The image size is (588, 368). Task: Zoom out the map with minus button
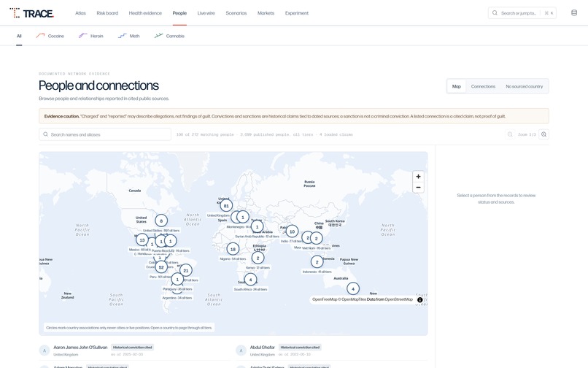[x=418, y=188]
